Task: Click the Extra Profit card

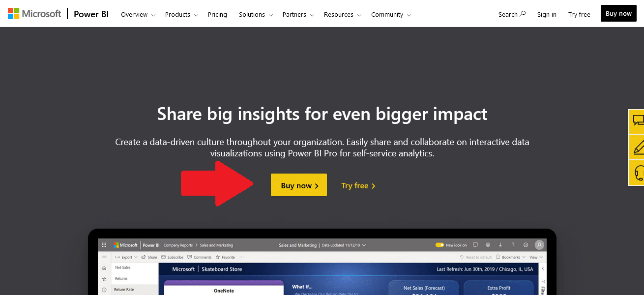Action: point(498,288)
